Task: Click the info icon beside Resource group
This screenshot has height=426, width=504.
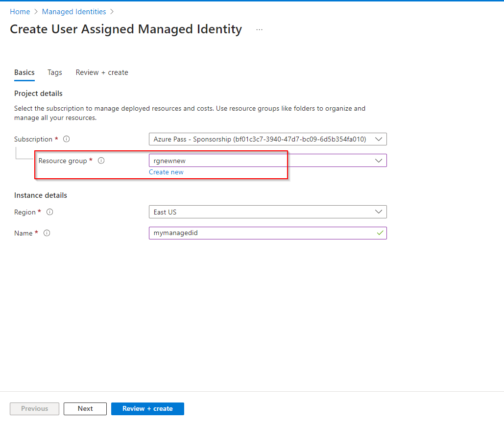Action: click(x=101, y=161)
